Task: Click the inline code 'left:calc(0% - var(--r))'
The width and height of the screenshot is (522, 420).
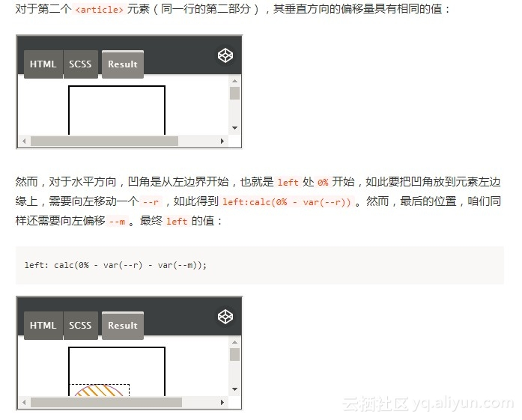Action: tap(287, 202)
